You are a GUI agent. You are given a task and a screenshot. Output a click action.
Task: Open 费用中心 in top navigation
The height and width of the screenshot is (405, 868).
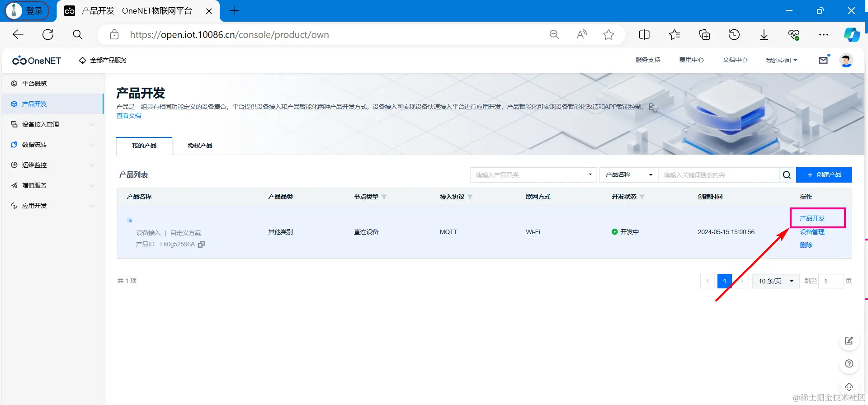(x=691, y=60)
